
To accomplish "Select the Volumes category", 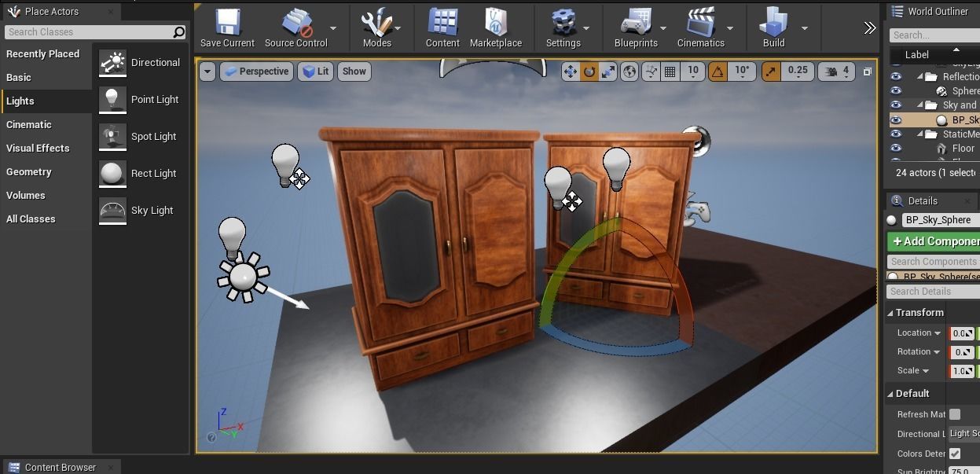I will coord(26,196).
